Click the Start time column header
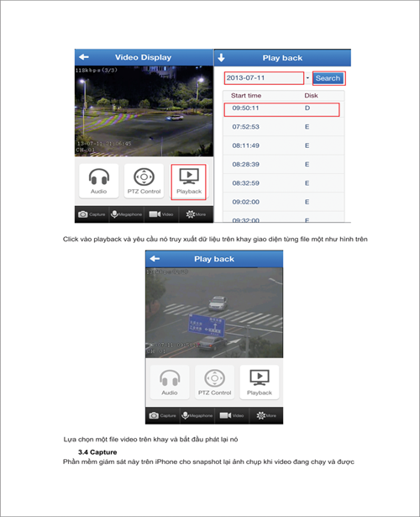Screen dimensions: 420x517 pos(246,96)
